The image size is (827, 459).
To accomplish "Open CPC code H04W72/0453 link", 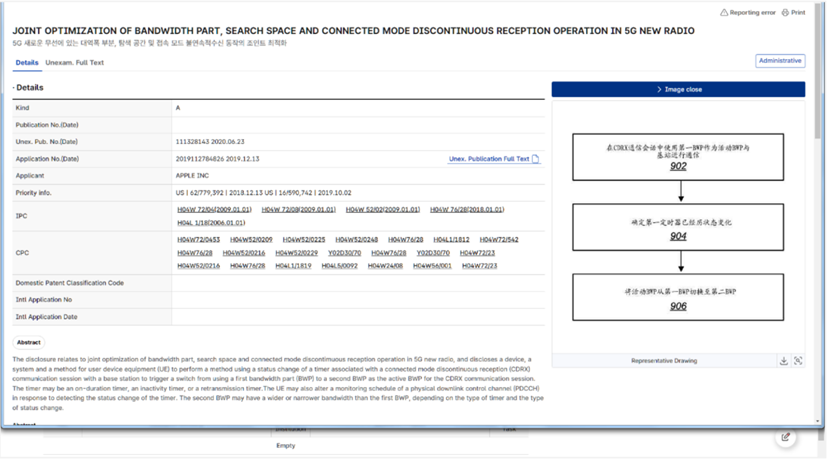I will pyautogui.click(x=198, y=240).
